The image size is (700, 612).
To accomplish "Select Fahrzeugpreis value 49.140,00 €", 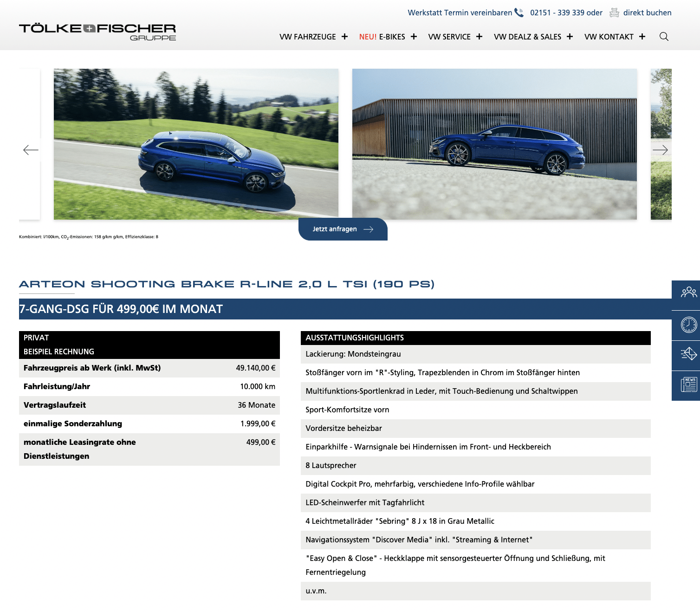I will pos(255,368).
